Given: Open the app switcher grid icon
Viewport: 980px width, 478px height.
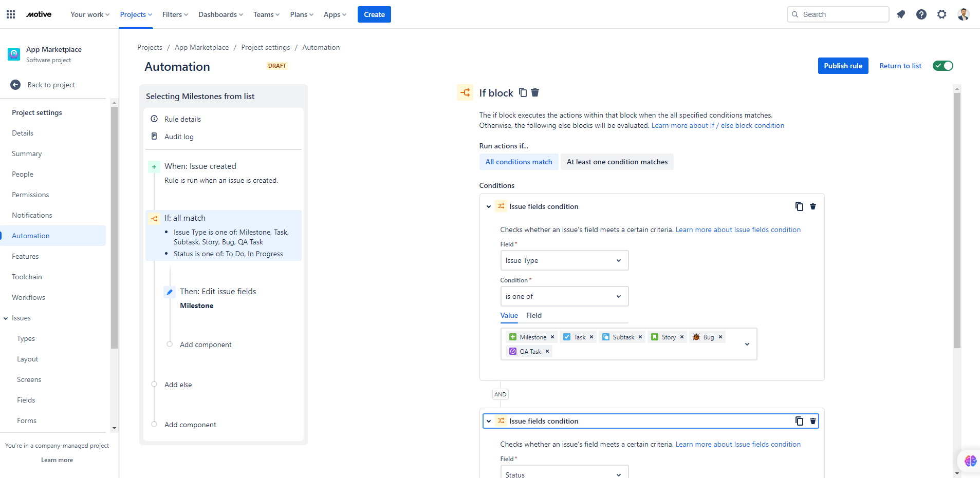Looking at the screenshot, I should pyautogui.click(x=11, y=14).
